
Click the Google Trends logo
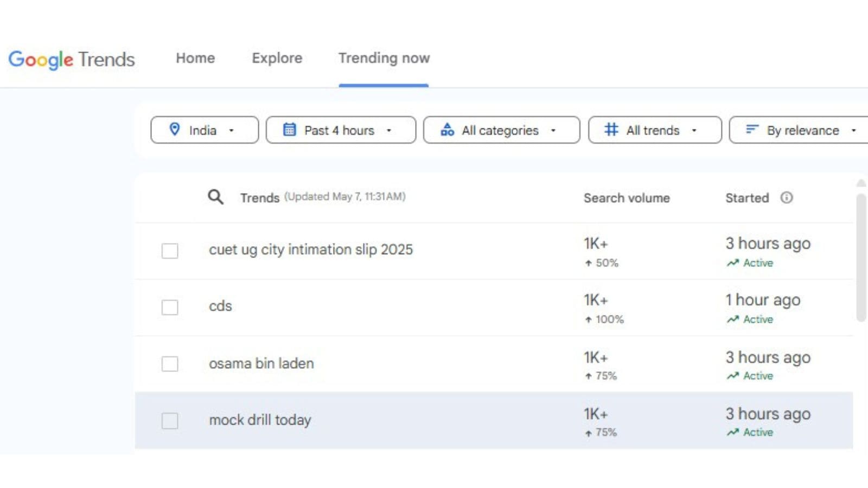click(71, 59)
